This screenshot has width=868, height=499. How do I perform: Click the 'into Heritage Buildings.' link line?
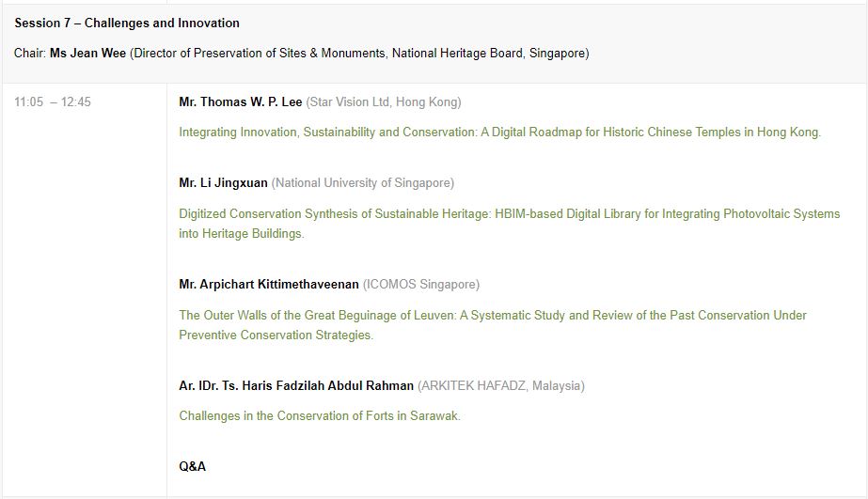pyautogui.click(x=242, y=234)
